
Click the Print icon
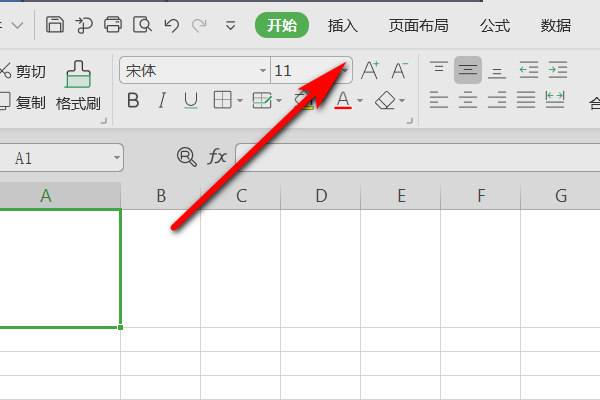[113, 25]
